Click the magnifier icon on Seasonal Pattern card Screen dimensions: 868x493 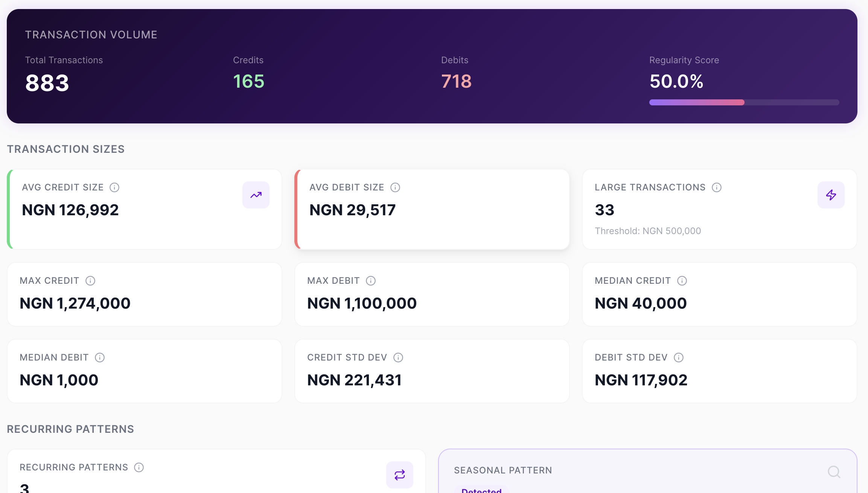tap(834, 472)
